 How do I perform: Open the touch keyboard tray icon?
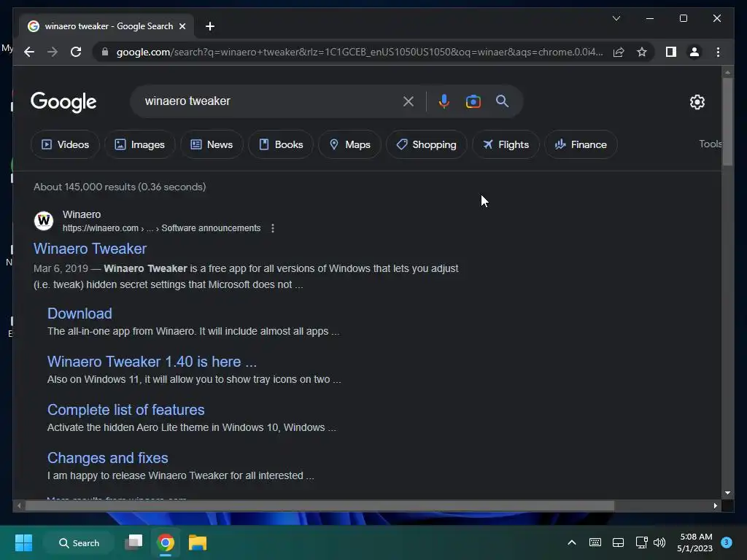click(x=595, y=542)
